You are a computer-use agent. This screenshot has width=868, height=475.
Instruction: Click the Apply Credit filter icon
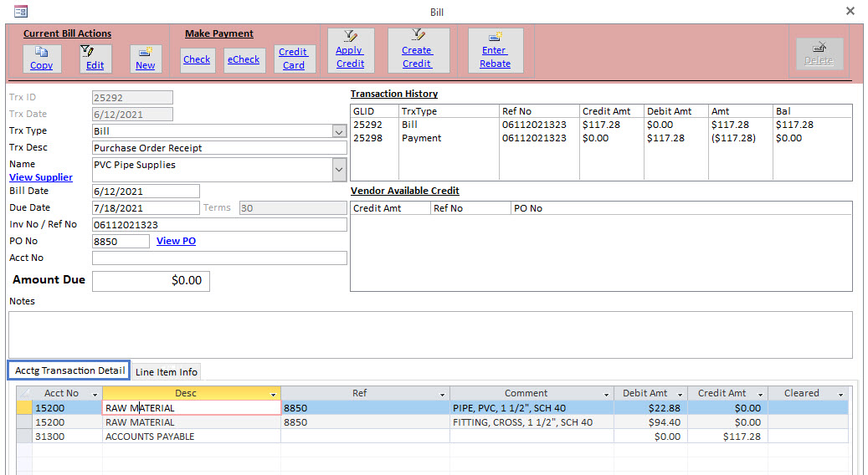pyautogui.click(x=351, y=36)
